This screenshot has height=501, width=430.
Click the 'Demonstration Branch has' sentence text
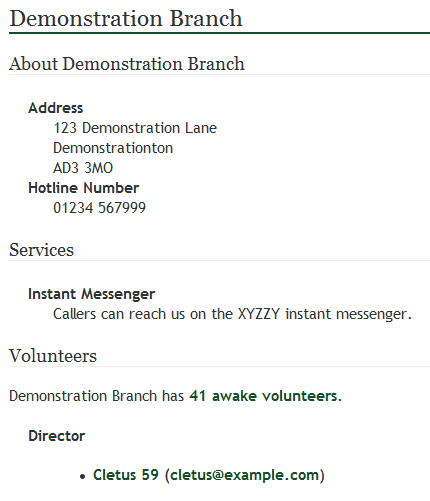(96, 396)
